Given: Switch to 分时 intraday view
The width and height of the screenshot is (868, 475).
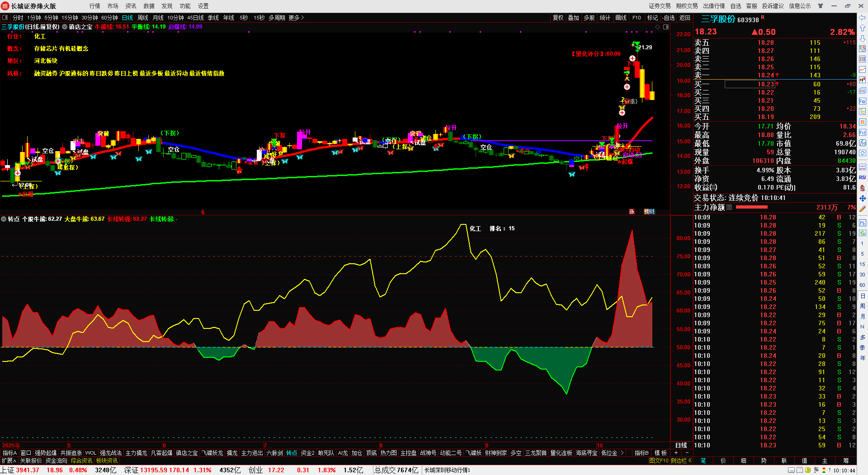Looking at the screenshot, I should tap(18, 18).
